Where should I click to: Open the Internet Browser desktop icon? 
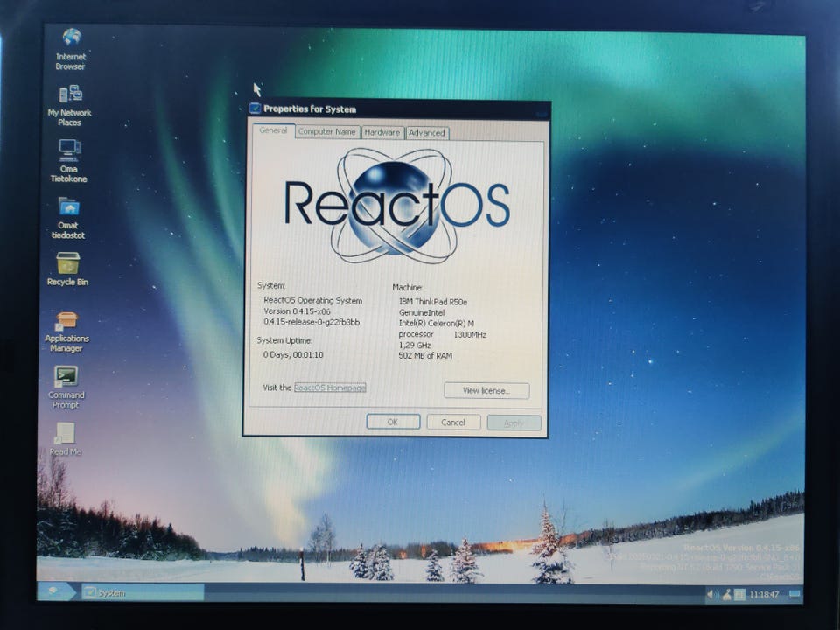click(71, 38)
